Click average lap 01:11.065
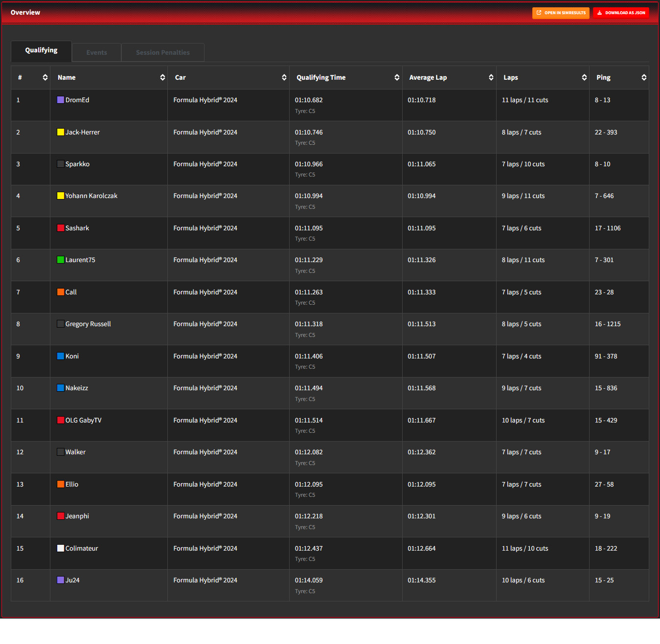 (x=422, y=164)
